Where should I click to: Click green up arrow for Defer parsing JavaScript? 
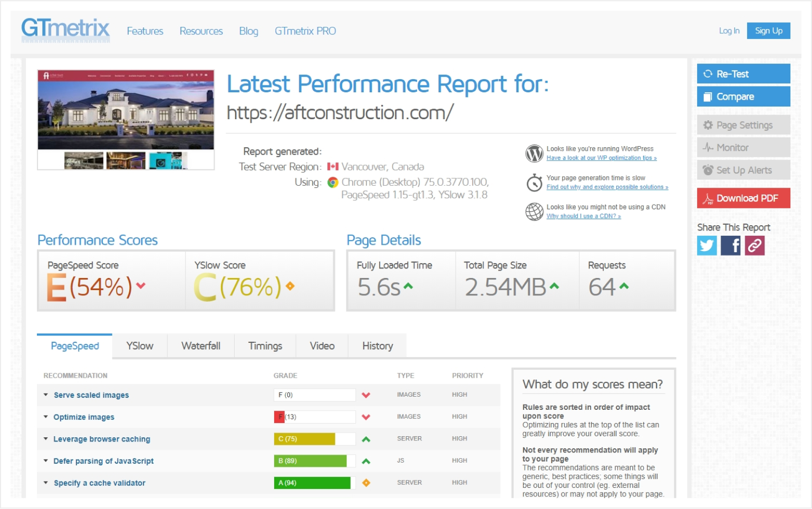click(366, 461)
